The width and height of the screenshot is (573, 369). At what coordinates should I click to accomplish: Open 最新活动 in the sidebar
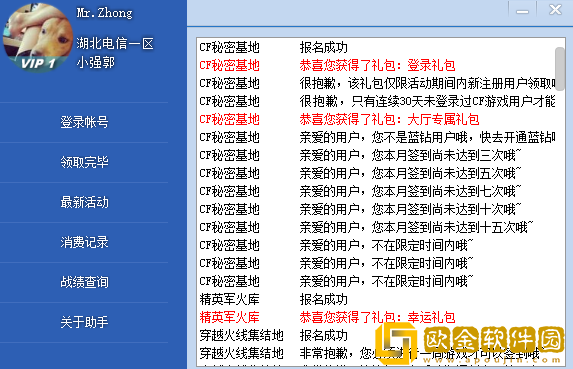tap(84, 202)
